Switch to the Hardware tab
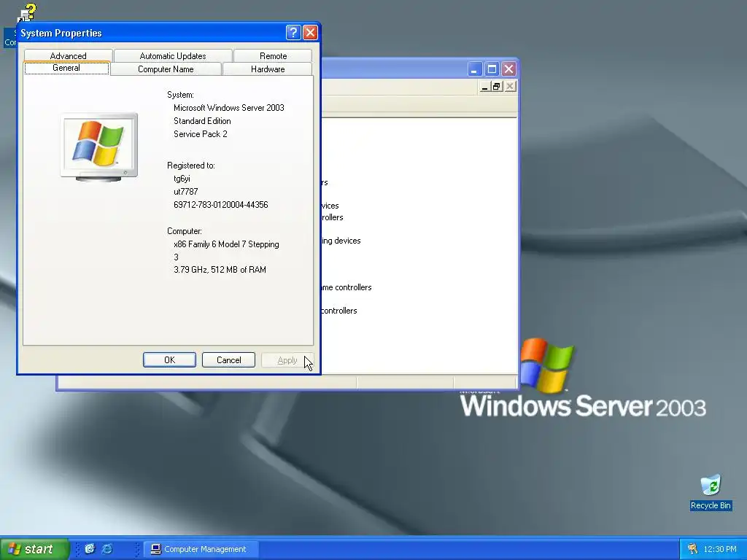The image size is (747, 560). [x=268, y=69]
